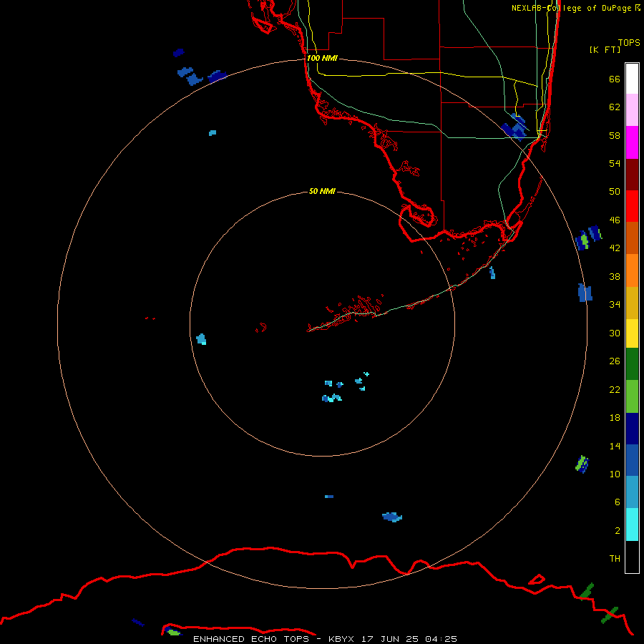644x644 pixels.
Task: Click the 50 NMI range ring label
Action: coord(322,191)
